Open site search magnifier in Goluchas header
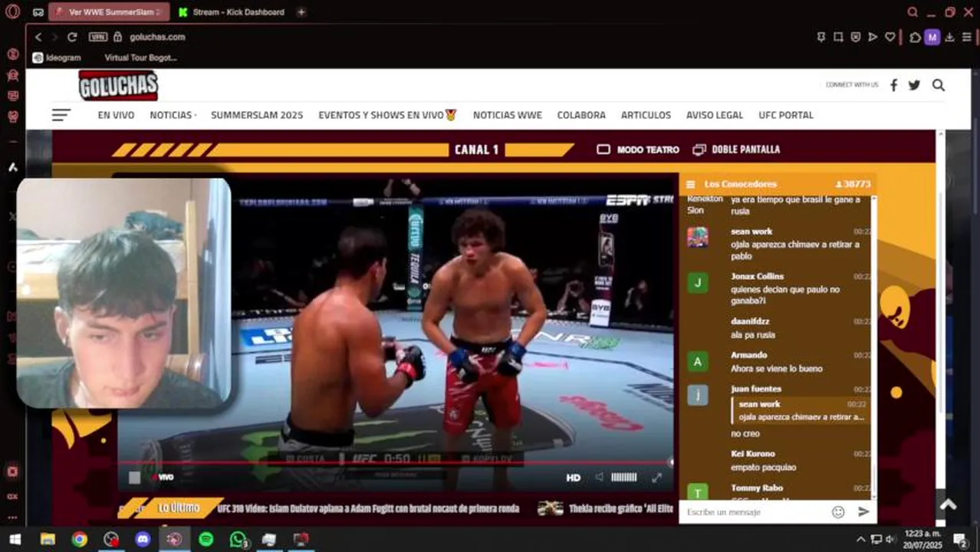This screenshot has width=980, height=552. tap(939, 85)
